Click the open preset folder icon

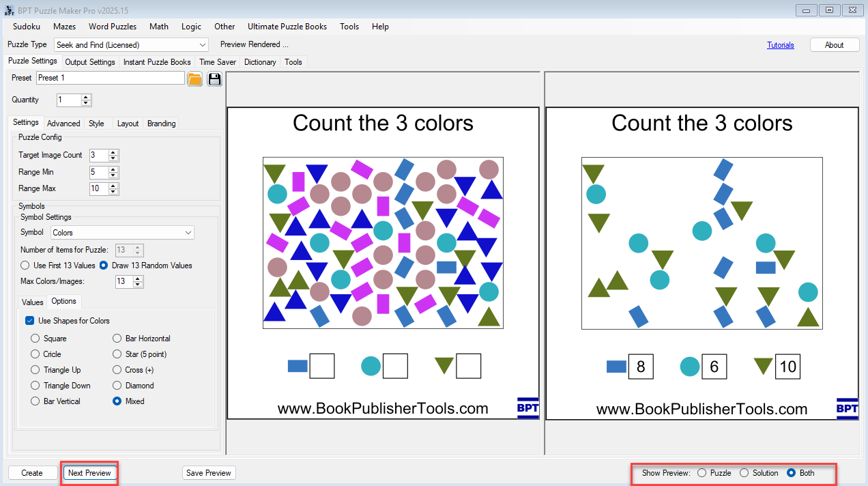[194, 78]
